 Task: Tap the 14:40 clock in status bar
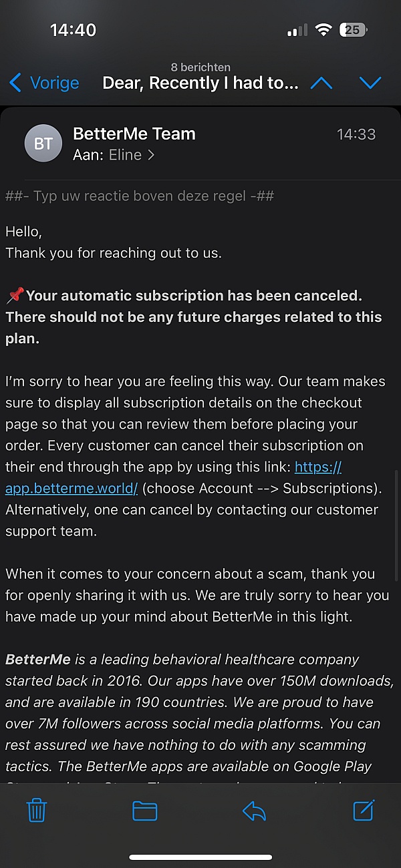[x=73, y=30]
